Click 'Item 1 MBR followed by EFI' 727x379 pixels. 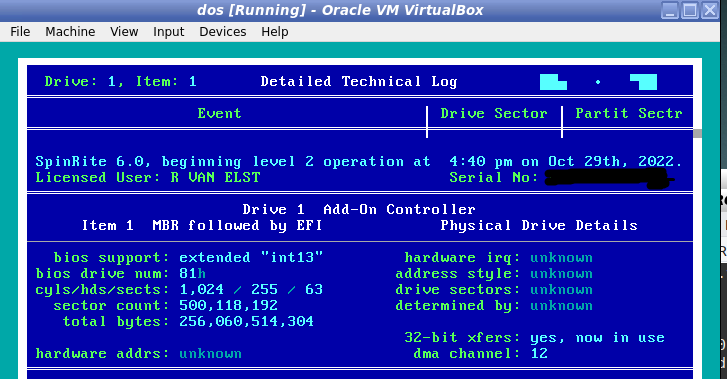(x=202, y=225)
